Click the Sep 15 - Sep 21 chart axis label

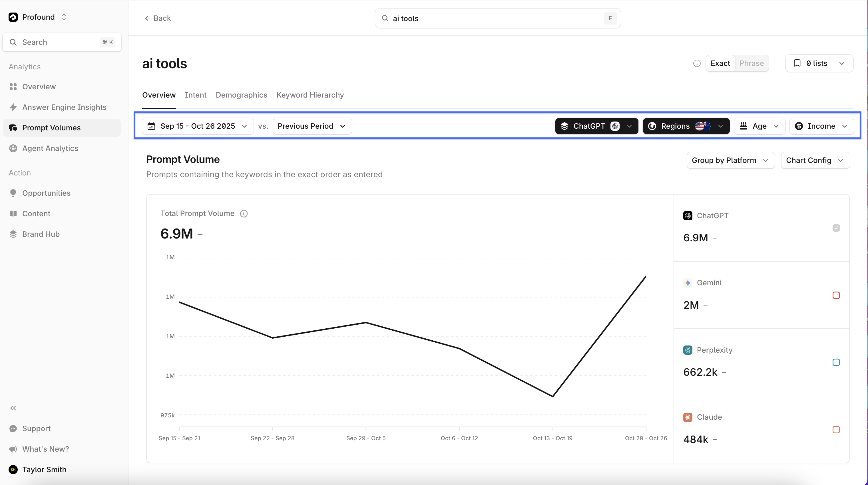pyautogui.click(x=179, y=438)
